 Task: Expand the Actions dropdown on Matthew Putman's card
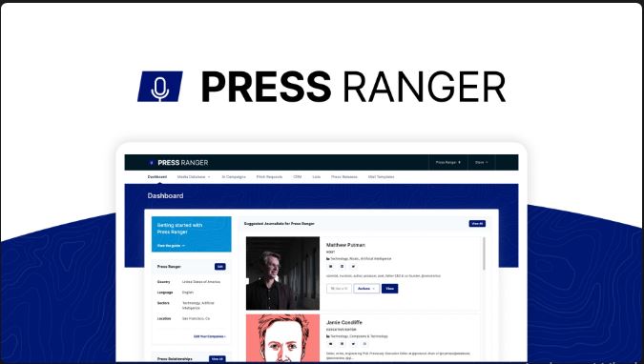pos(366,289)
